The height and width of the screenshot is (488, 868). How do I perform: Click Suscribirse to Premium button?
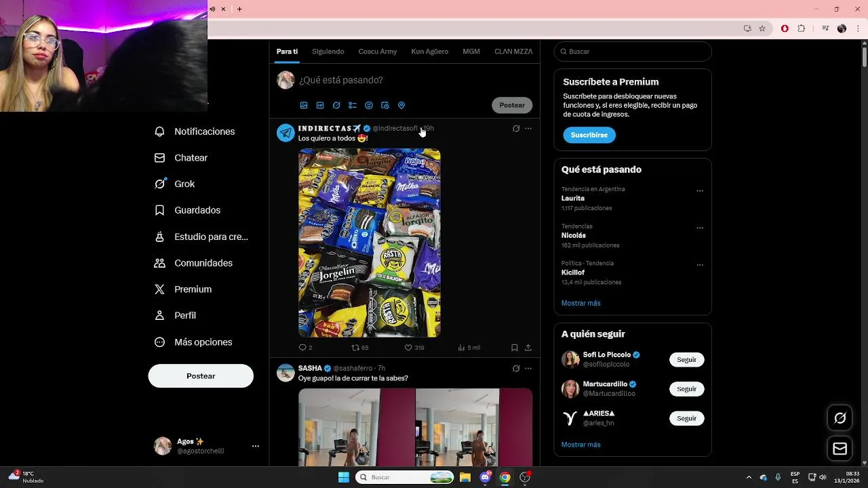(x=589, y=135)
